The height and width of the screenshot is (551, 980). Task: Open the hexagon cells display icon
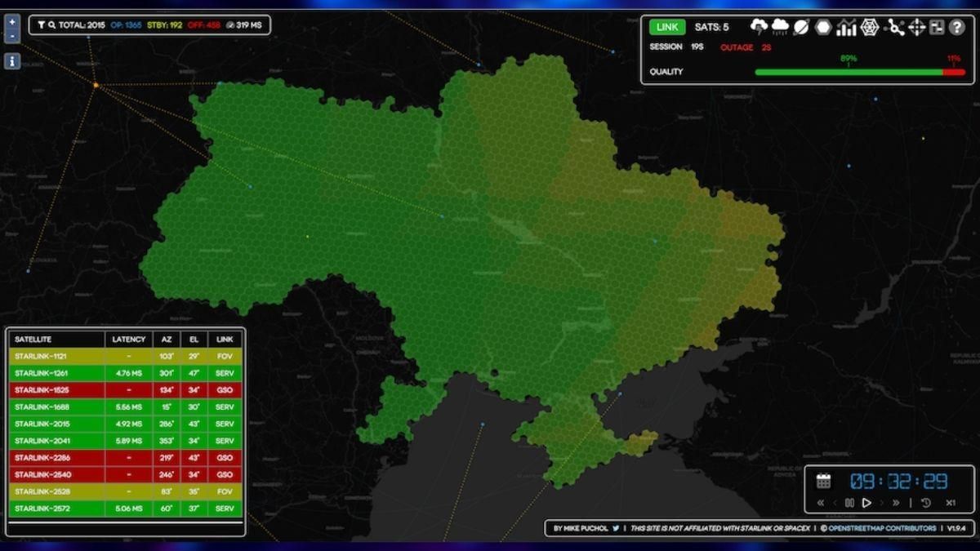(x=822, y=27)
